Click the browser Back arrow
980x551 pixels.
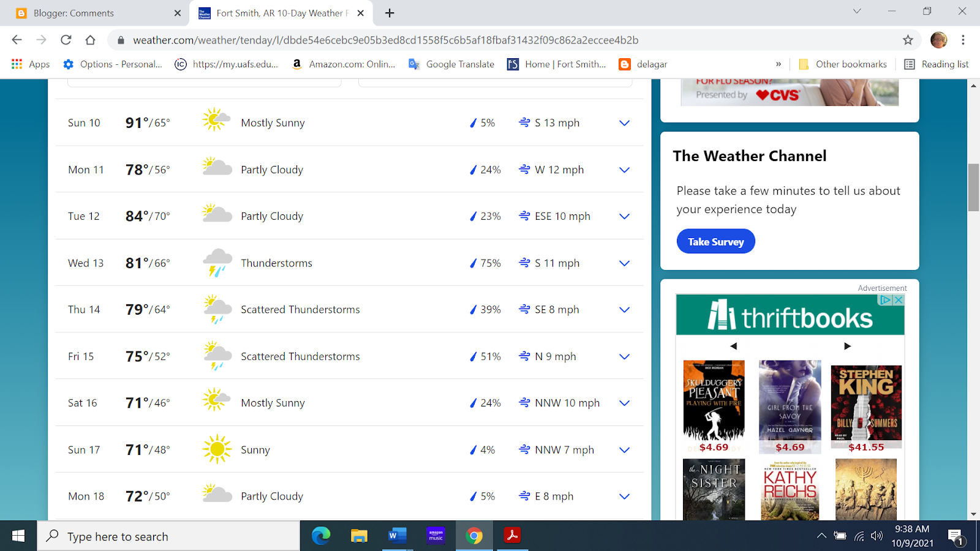click(17, 40)
